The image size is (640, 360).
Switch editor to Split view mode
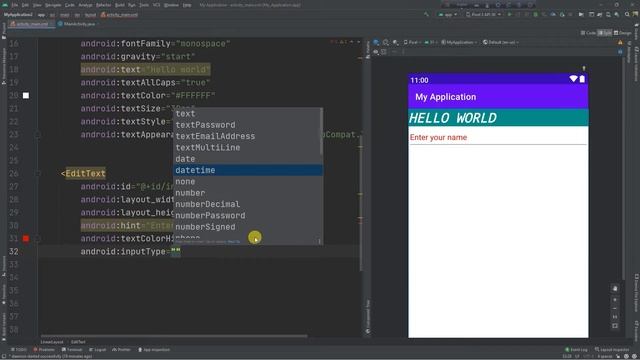604,33
